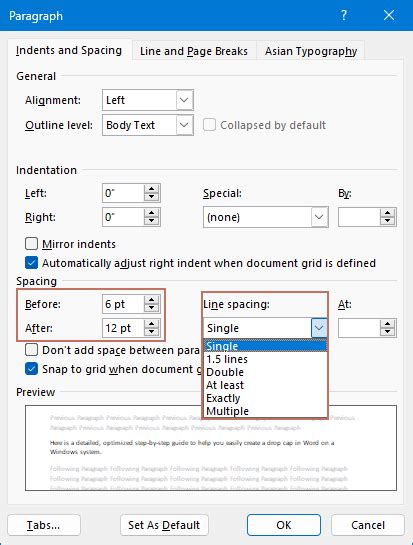Decrease After spacing using down arrow
413x545 pixels.
152,332
